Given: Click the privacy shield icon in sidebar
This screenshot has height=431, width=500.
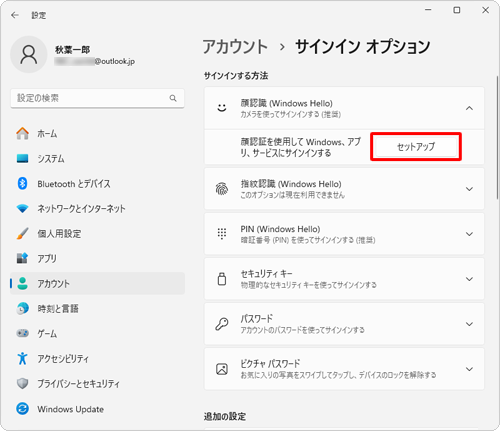Looking at the screenshot, I should pos(22,383).
